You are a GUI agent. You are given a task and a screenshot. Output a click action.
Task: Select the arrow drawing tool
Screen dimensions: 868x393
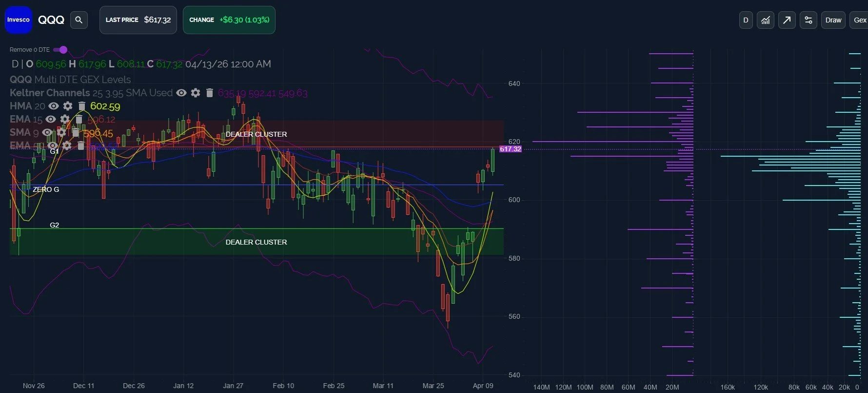787,20
